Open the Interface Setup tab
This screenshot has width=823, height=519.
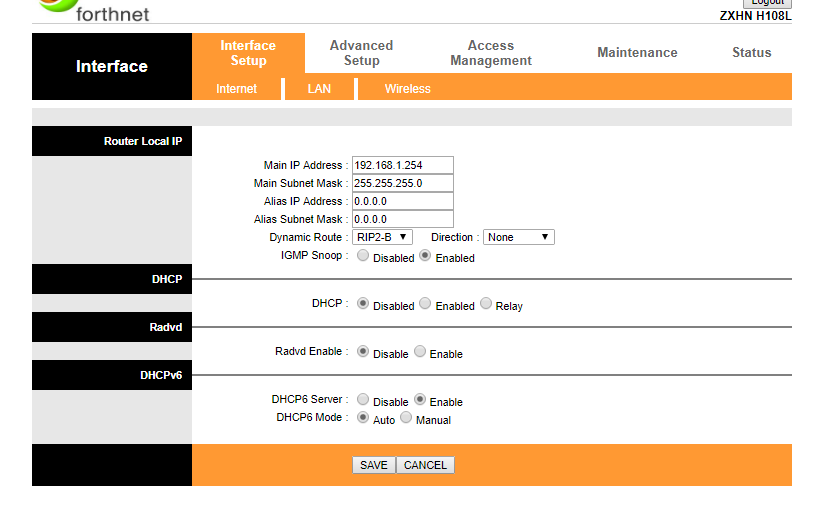248,53
